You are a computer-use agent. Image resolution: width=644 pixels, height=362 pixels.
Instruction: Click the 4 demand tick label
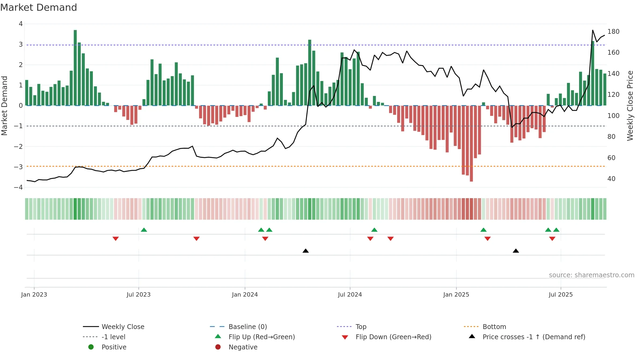point(21,24)
